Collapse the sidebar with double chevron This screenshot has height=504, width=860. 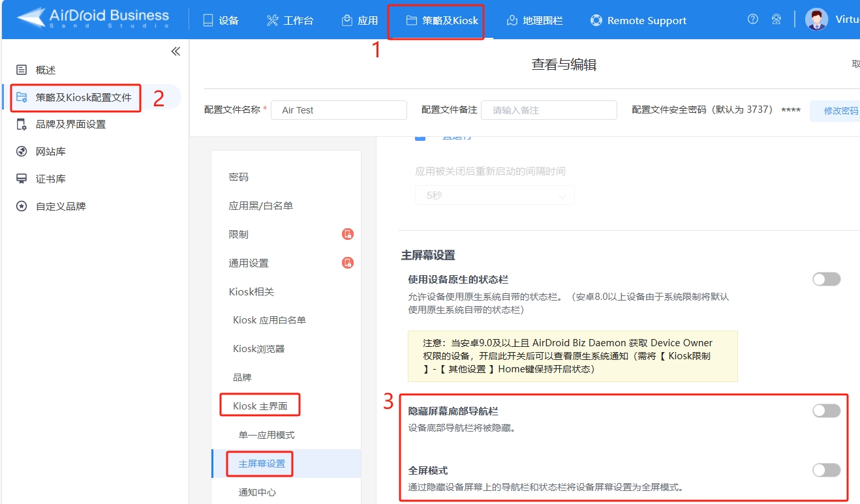coord(176,52)
